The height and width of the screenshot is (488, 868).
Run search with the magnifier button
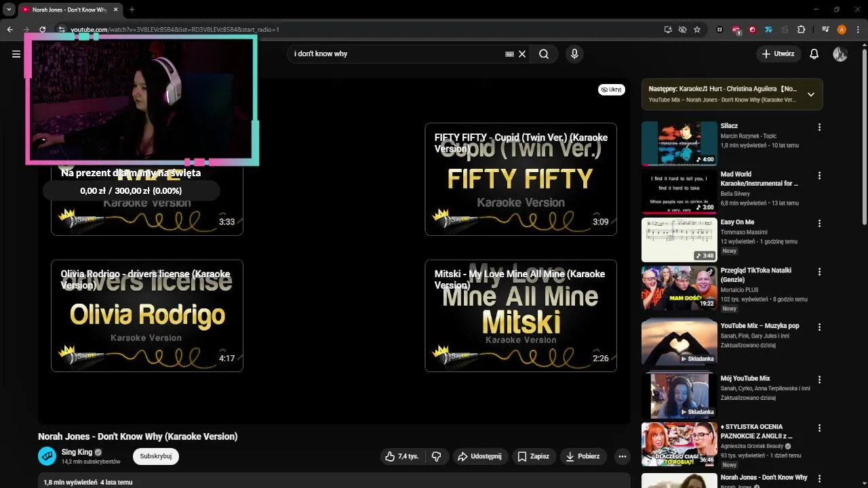pos(544,54)
